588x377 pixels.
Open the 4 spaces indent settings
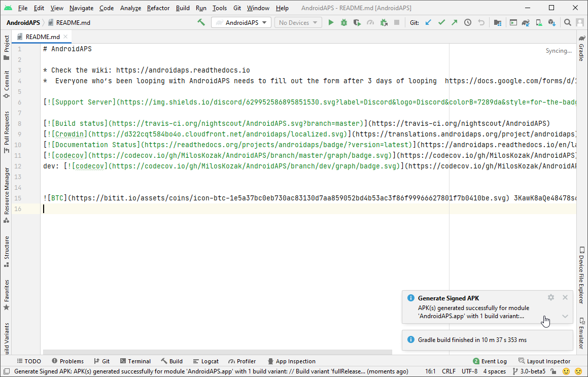[x=494, y=371]
